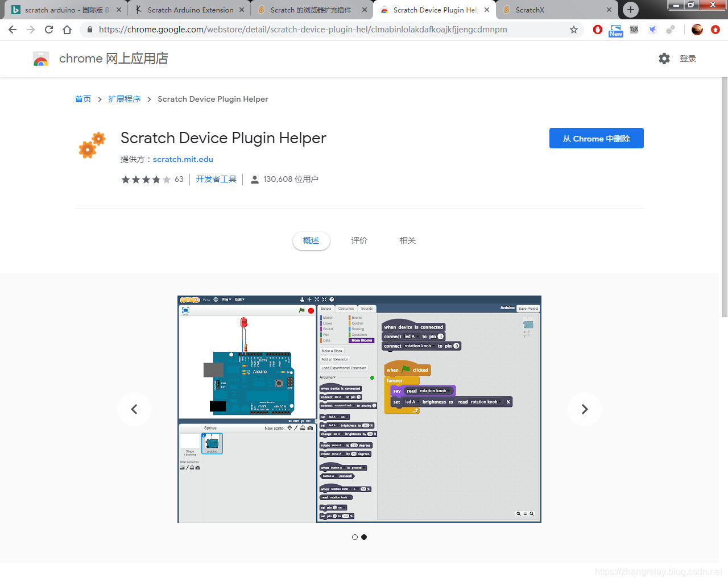Open the blue New extension icon

click(616, 30)
